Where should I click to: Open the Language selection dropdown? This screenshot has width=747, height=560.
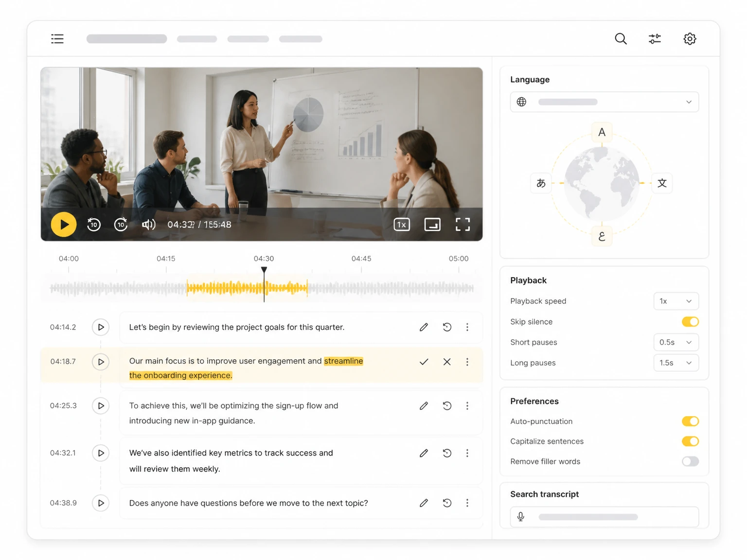coord(605,102)
